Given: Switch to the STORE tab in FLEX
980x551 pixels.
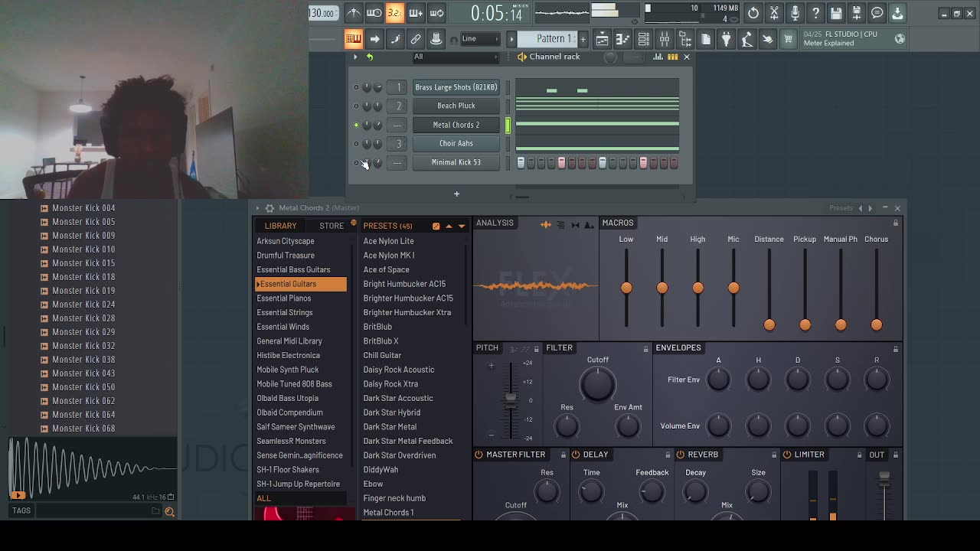Looking at the screenshot, I should (x=332, y=226).
